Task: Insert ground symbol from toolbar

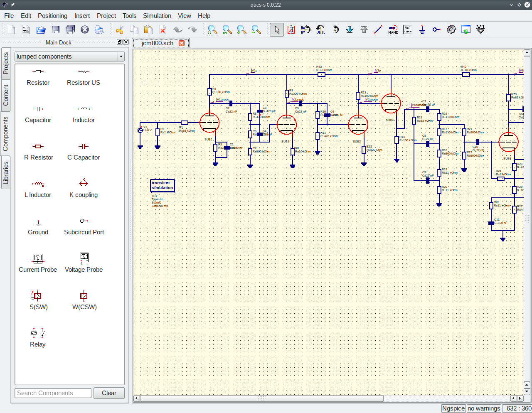Action: point(422,29)
